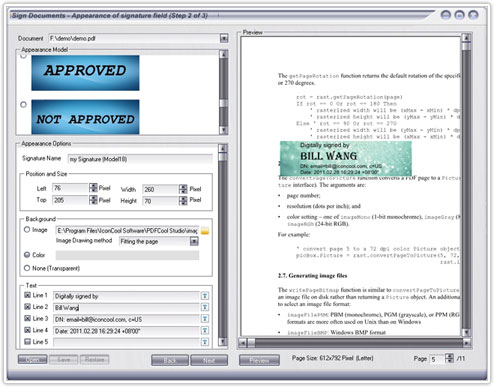Click the empty Line 5 text field
The width and height of the screenshot is (494, 387).
(x=126, y=342)
